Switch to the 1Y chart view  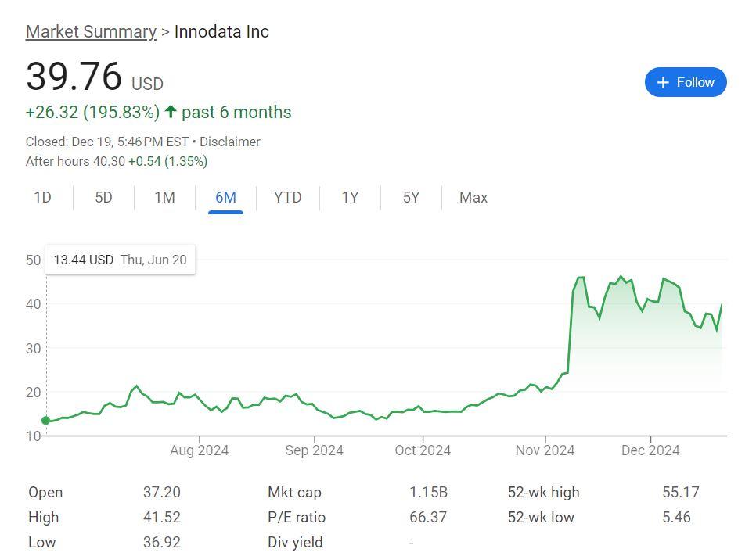(x=350, y=198)
